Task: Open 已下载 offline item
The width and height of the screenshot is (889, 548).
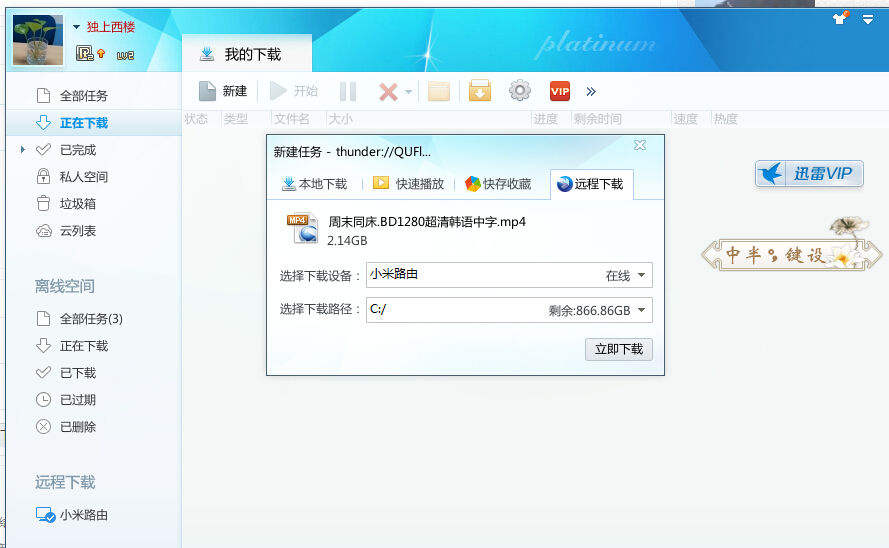Action: tap(78, 373)
